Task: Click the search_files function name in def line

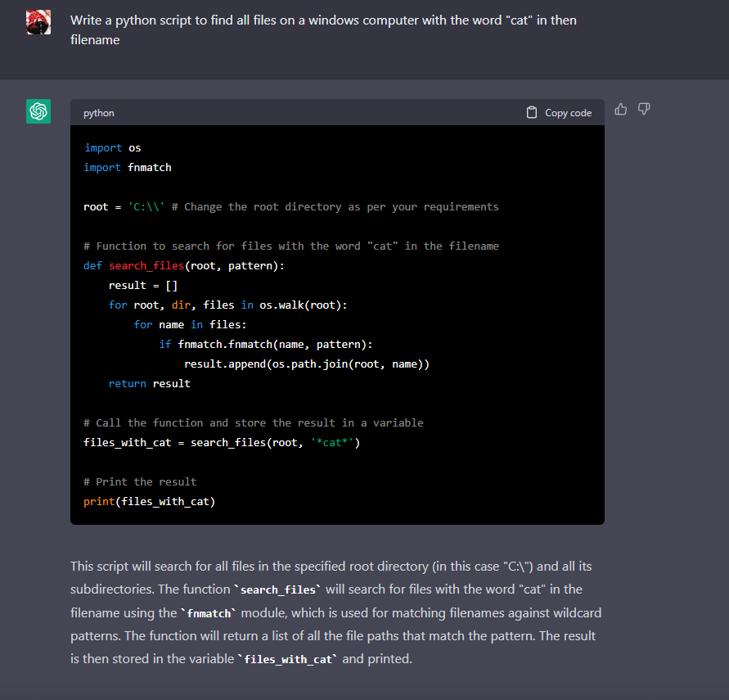Action: (x=146, y=266)
